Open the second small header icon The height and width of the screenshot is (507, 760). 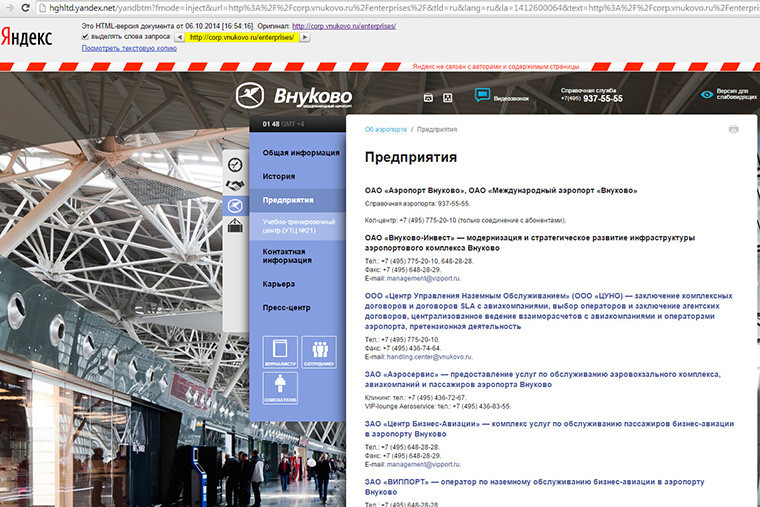click(447, 98)
